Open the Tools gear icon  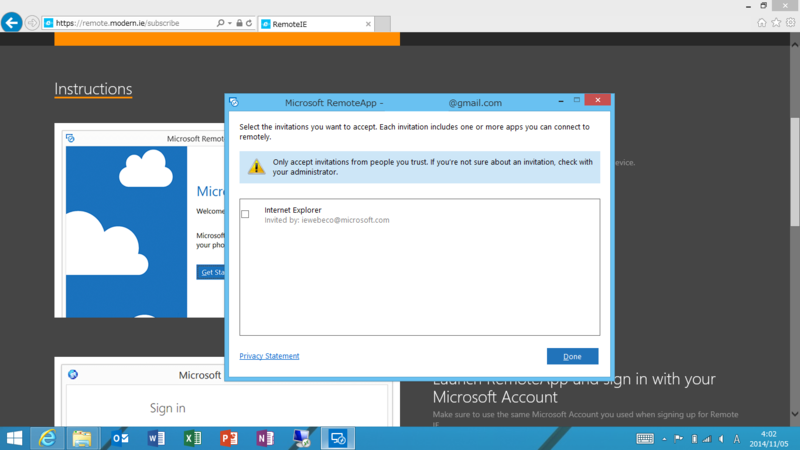point(790,22)
